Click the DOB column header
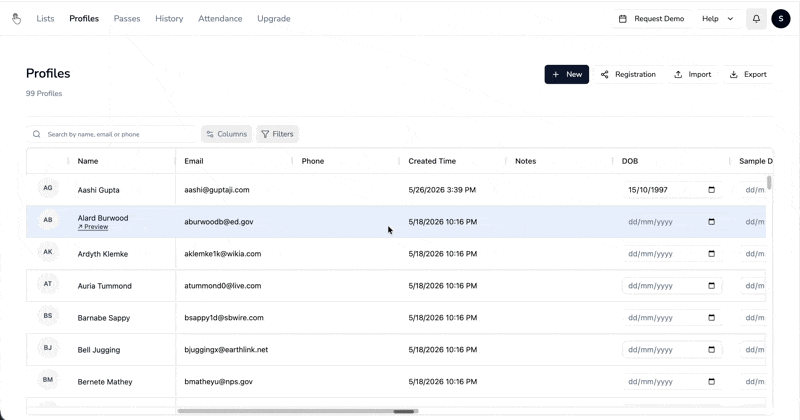This screenshot has width=800, height=420. pos(630,161)
